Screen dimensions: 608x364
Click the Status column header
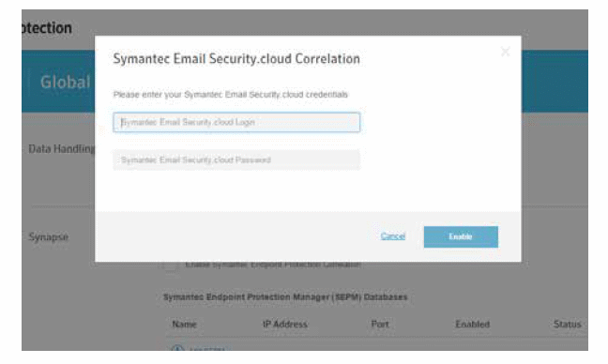point(568,324)
